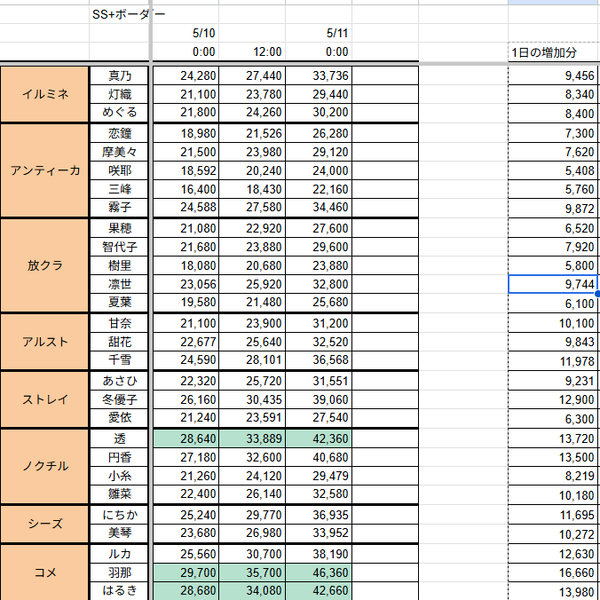
Task: Click cell 30,700 in ルカ row
Action: 252,554
